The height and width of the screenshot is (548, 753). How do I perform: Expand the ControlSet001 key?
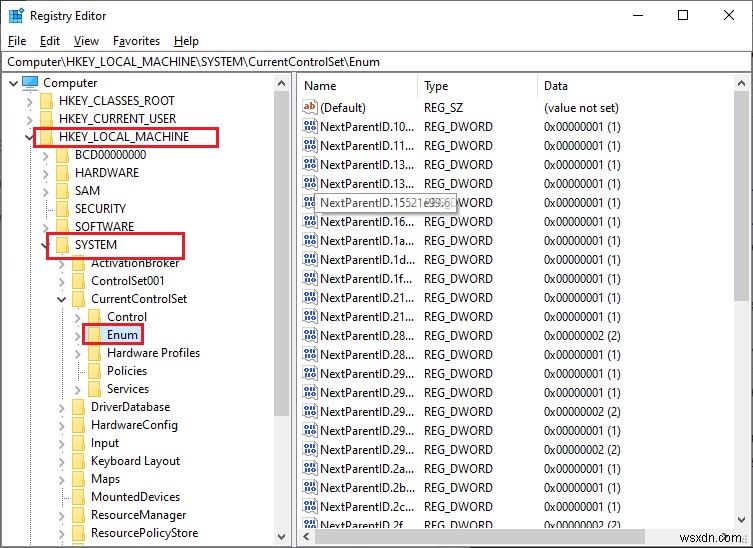(61, 281)
